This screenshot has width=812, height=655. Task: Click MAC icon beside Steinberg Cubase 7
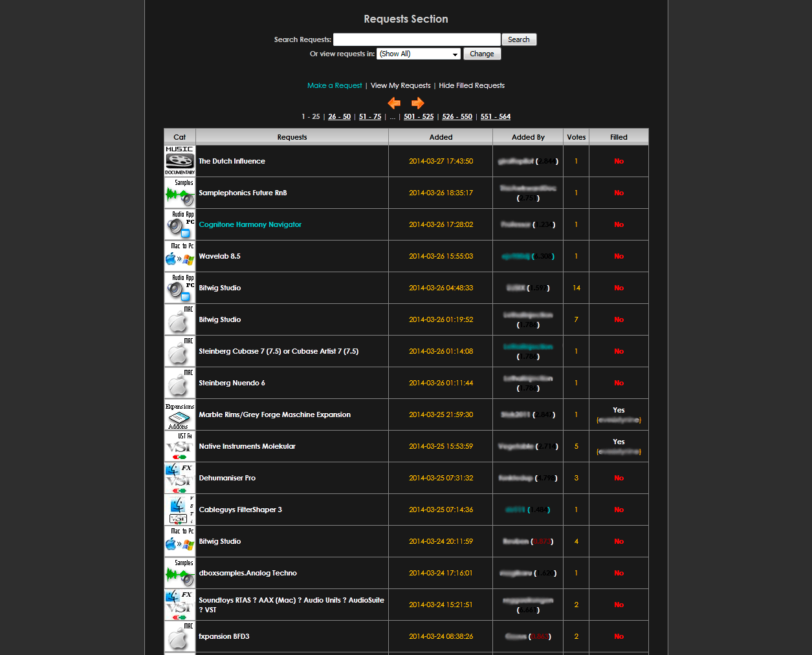click(180, 351)
